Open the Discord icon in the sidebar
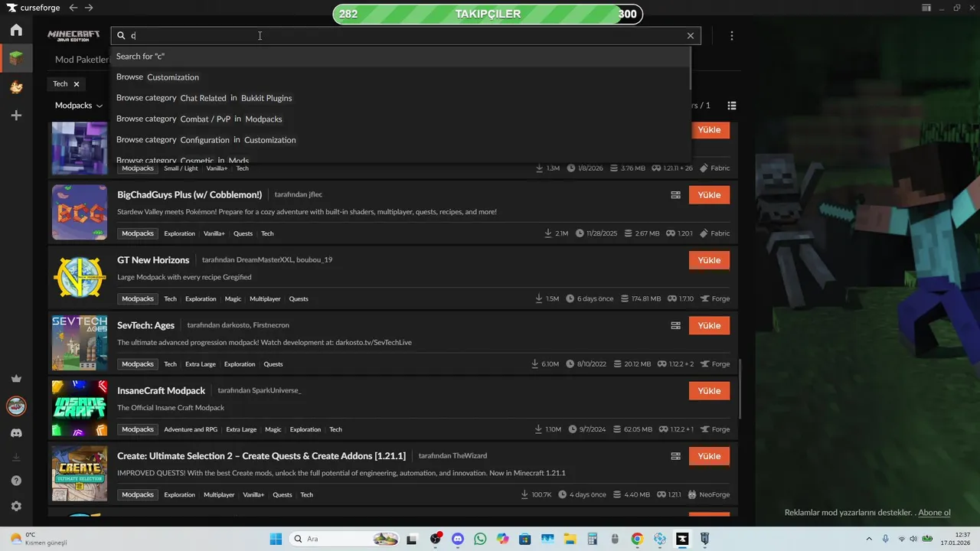 16,433
